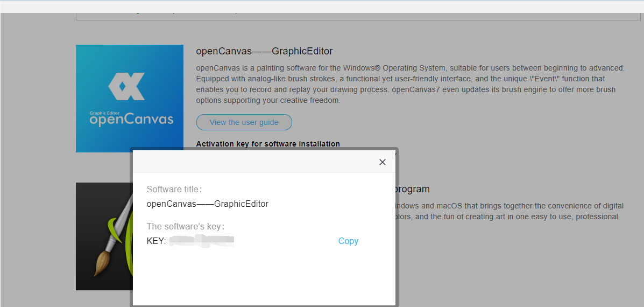Click the paintbrush program thumbnail
644x307 pixels.
pyautogui.click(x=104, y=236)
